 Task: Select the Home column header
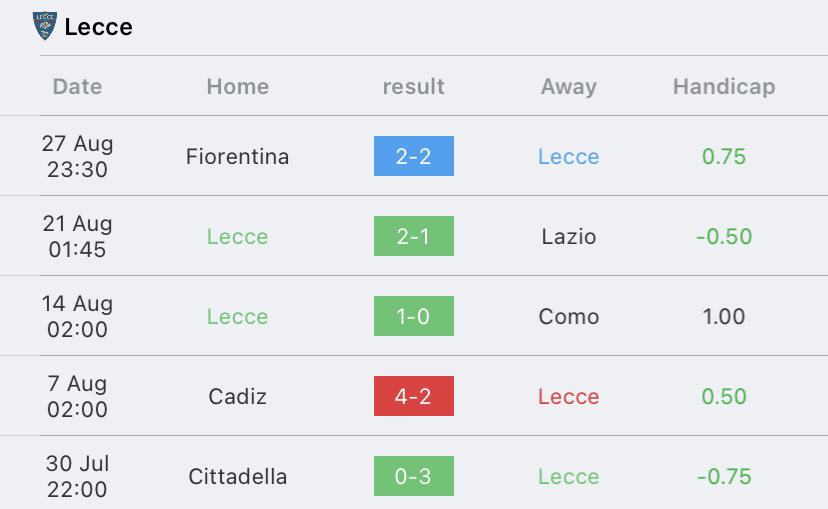point(238,87)
